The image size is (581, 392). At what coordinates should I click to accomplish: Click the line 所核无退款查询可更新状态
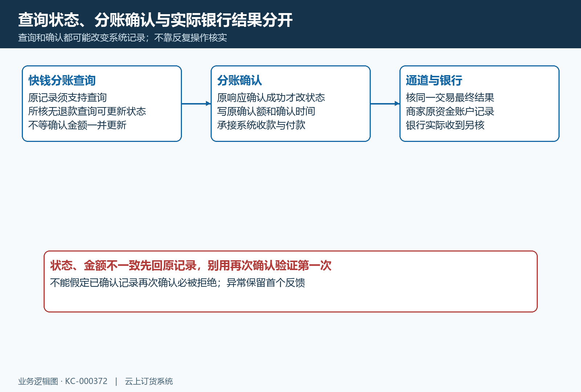(x=87, y=111)
